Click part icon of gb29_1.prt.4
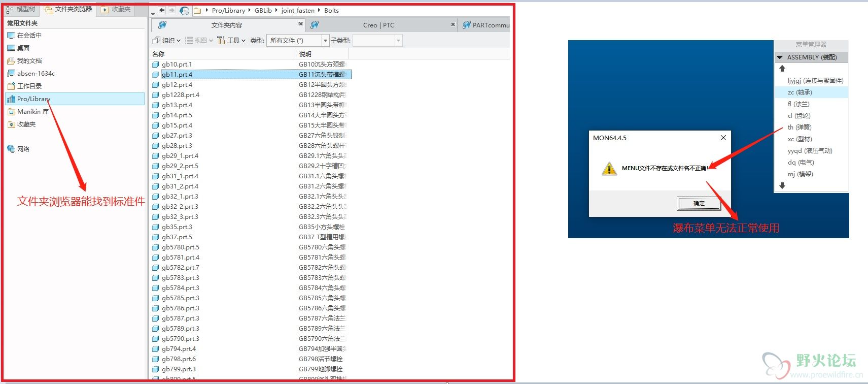868x384 pixels. coord(156,156)
